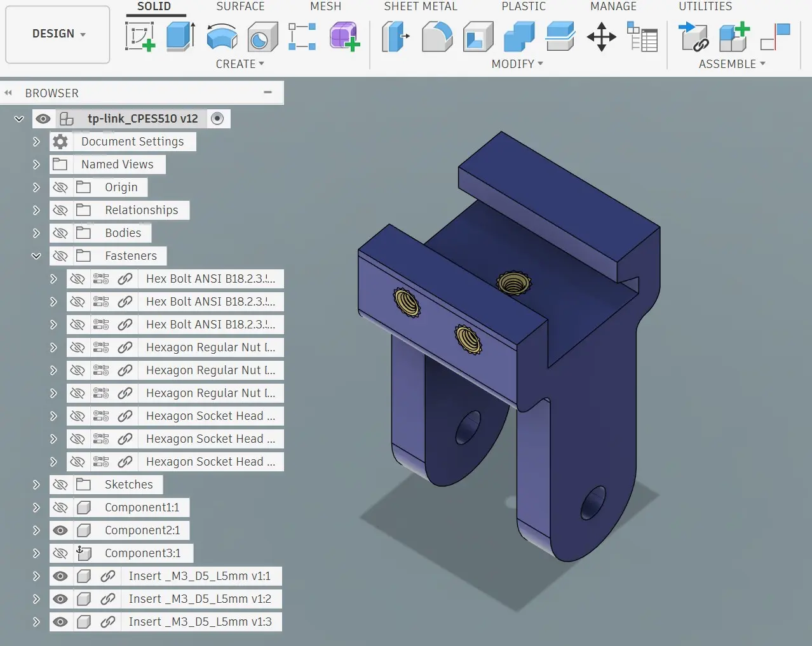The width and height of the screenshot is (812, 646).
Task: Expand Document Settings node
Action: pos(36,142)
